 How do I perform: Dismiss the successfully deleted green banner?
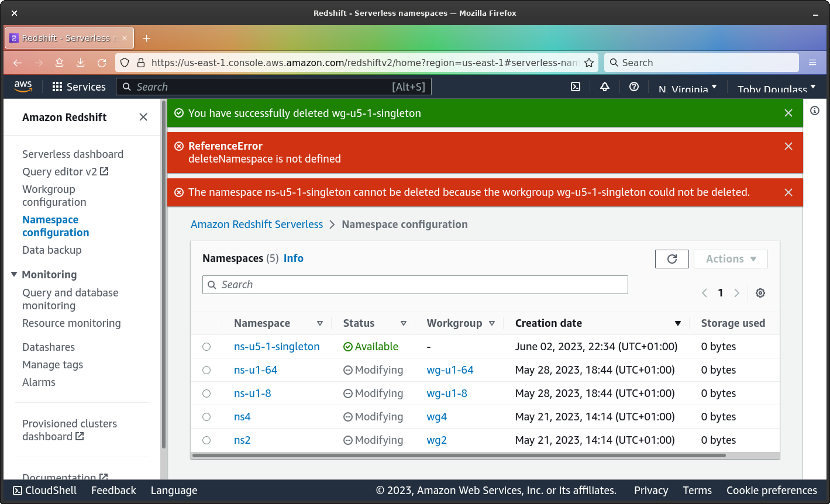point(788,113)
